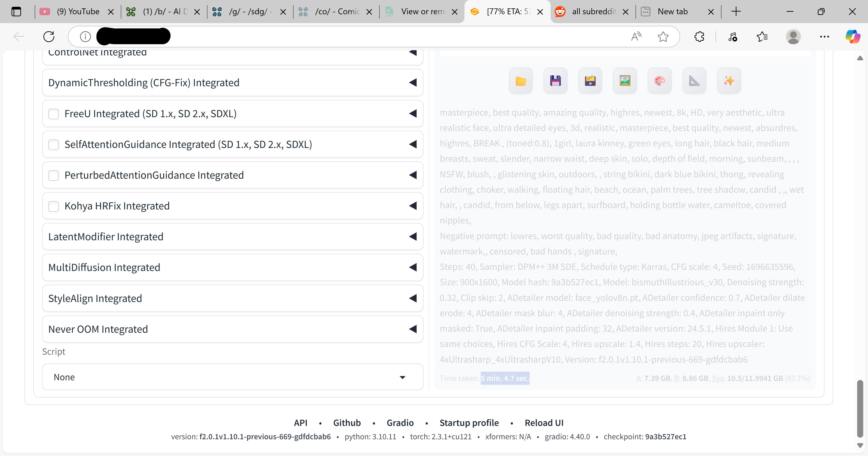The image size is (868, 456).
Task: Add page to favorites star icon
Action: coord(663,36)
